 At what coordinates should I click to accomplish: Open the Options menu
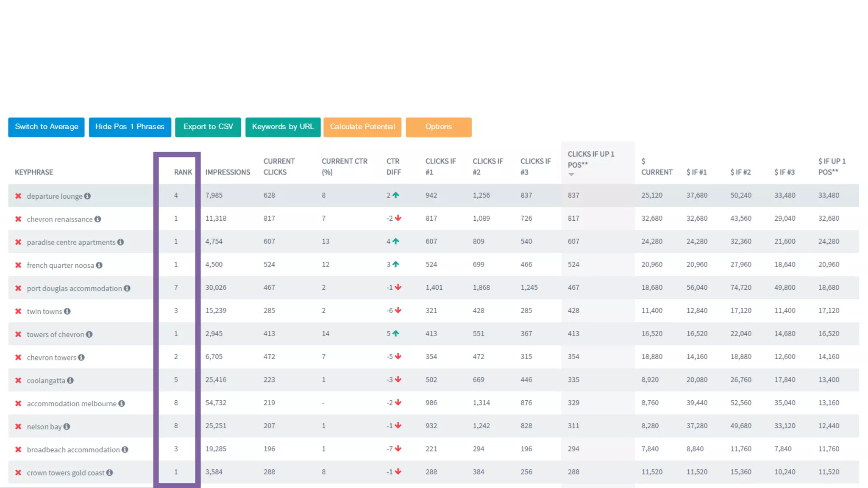point(438,127)
